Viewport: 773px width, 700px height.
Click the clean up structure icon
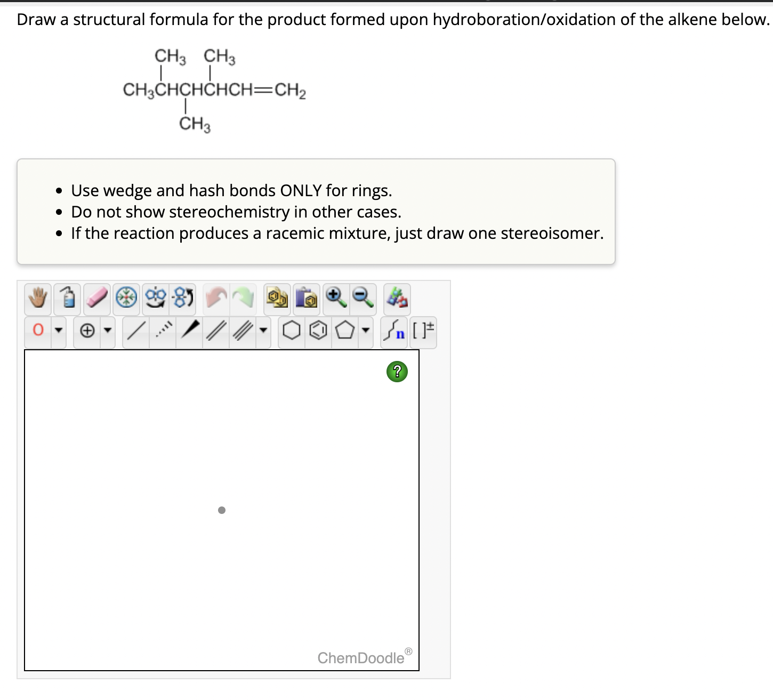point(397,298)
